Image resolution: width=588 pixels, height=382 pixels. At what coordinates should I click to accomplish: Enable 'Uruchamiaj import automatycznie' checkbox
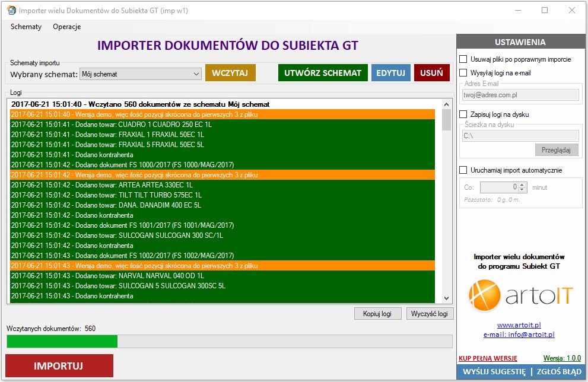pos(463,170)
